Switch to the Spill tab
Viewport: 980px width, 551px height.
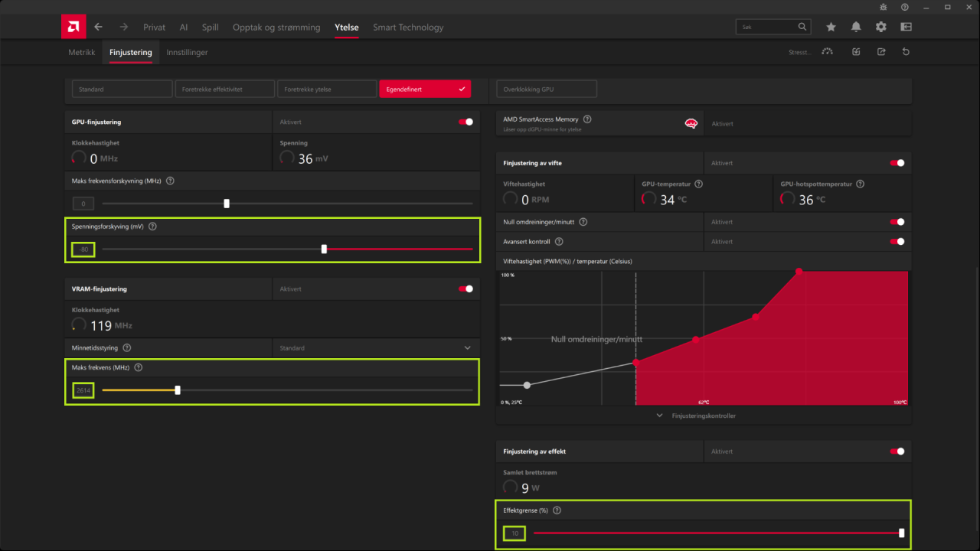(210, 27)
